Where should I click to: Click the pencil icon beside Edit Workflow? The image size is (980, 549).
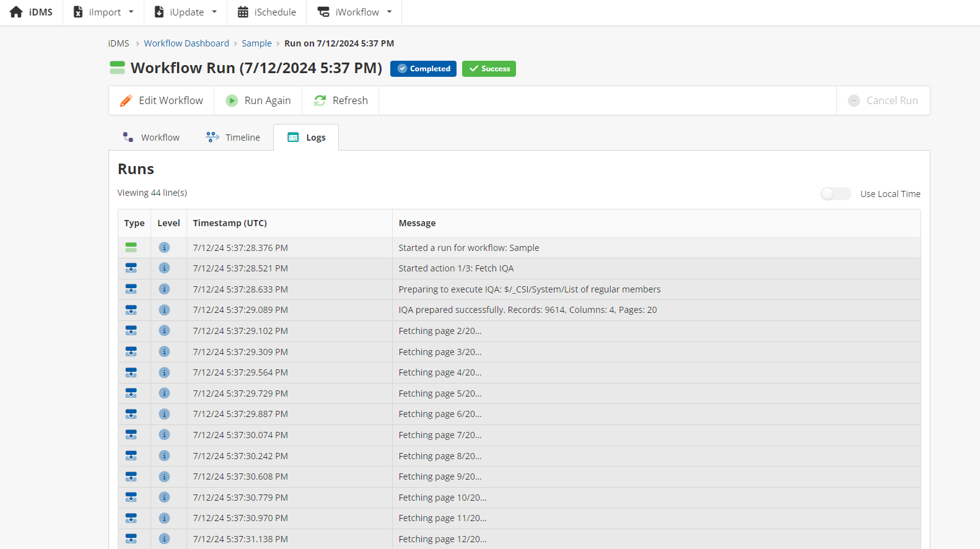(126, 101)
